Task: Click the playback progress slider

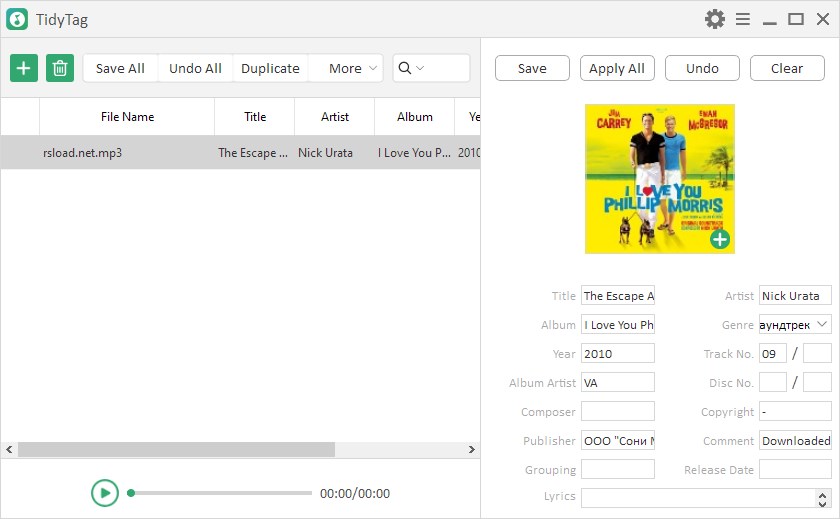Action: [221, 493]
